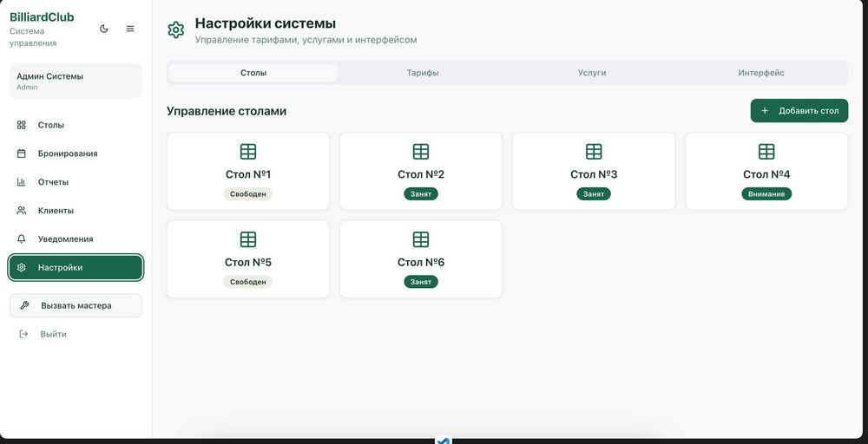This screenshot has height=444, width=868.
Task: Click the table icon on Стол №3 card
Action: pos(594,152)
